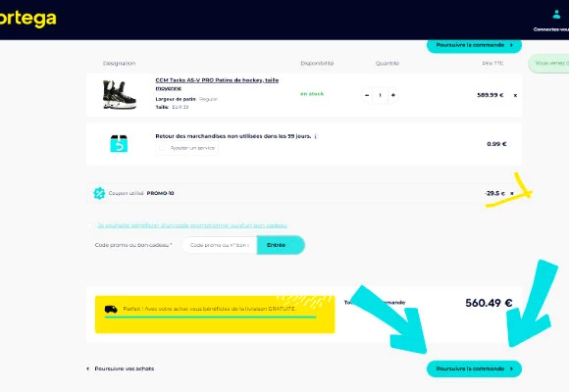Click the 560.49 € total amount

pos(489,303)
